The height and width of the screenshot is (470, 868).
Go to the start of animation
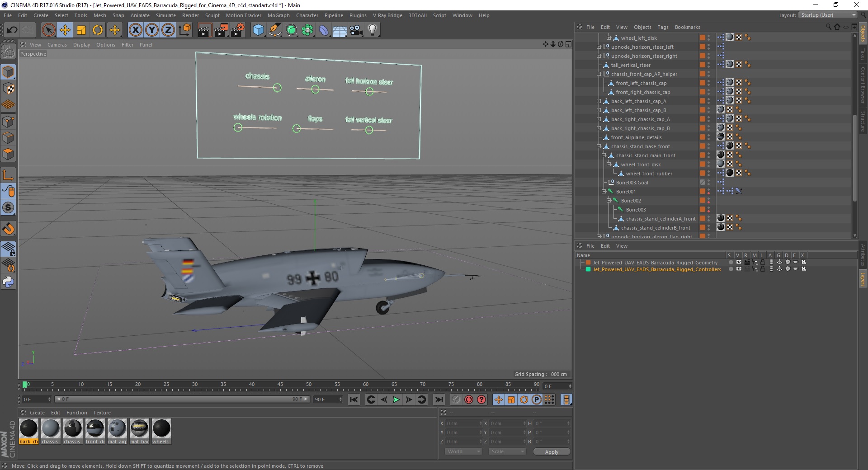[354, 399]
